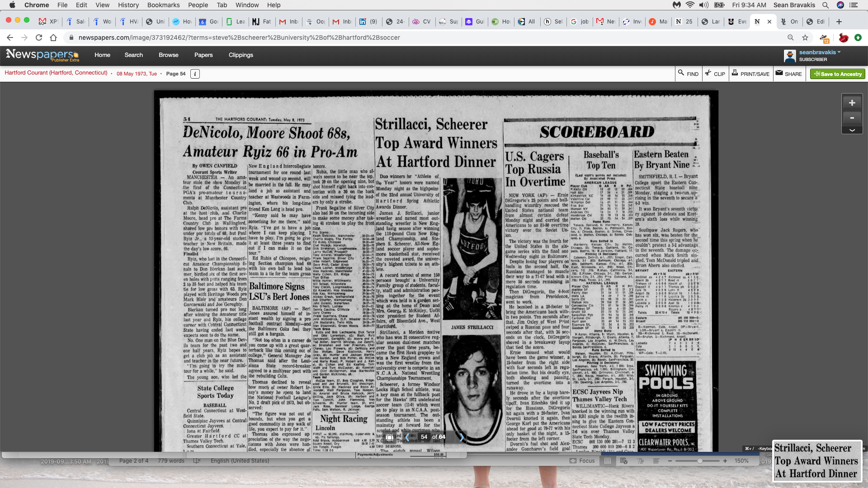The width and height of the screenshot is (868, 488).
Task: Show the page filmstrip thumbnails icon
Action: click(x=389, y=437)
